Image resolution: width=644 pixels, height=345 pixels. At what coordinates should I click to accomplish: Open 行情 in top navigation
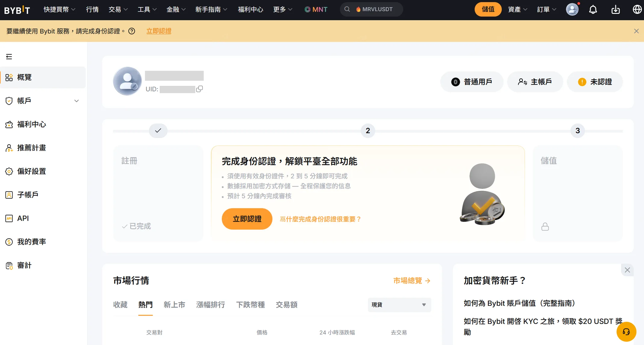point(92,10)
